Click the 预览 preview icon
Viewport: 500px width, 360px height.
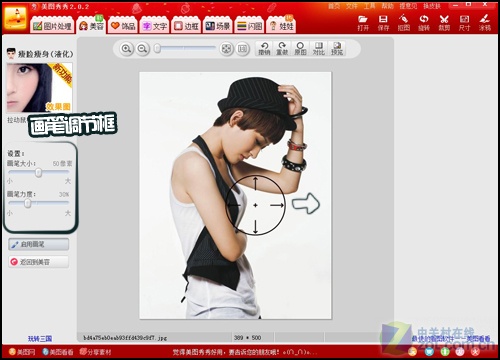337,49
